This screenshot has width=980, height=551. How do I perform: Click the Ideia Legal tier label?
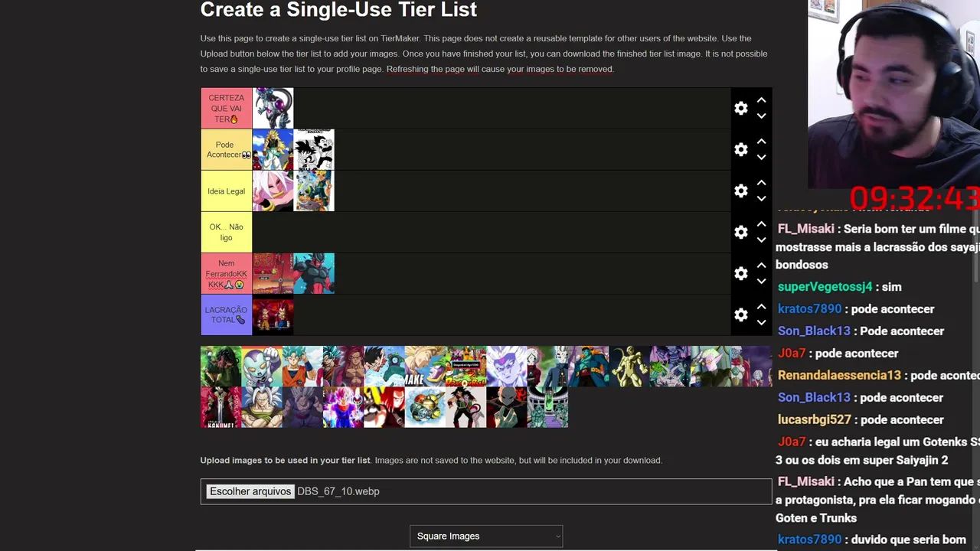[227, 191]
